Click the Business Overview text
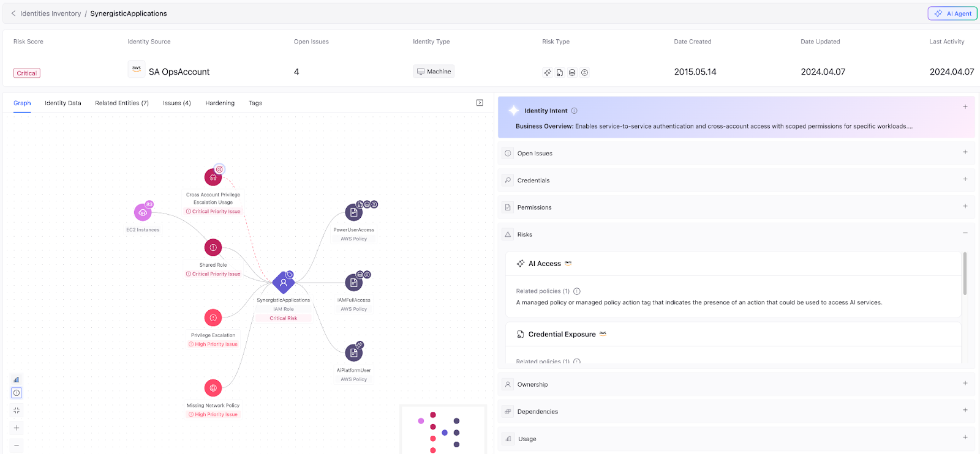This screenshot has height=454, width=980. pyautogui.click(x=714, y=127)
